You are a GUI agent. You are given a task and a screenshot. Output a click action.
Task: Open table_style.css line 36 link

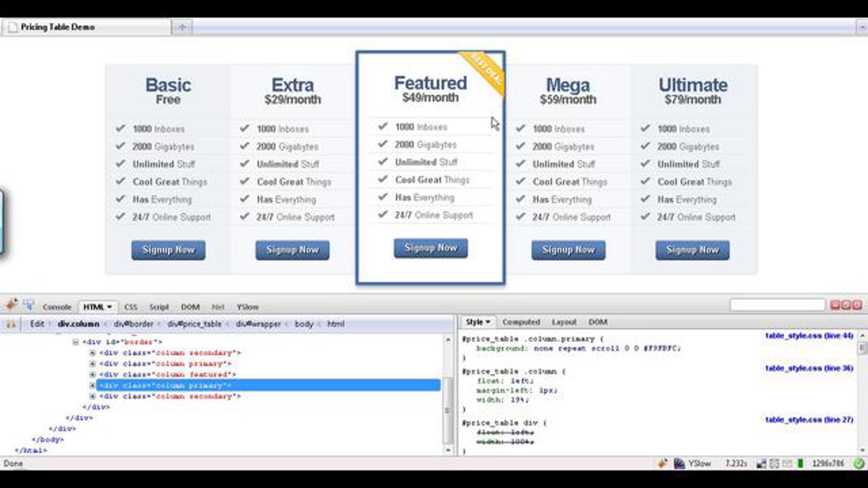click(809, 368)
